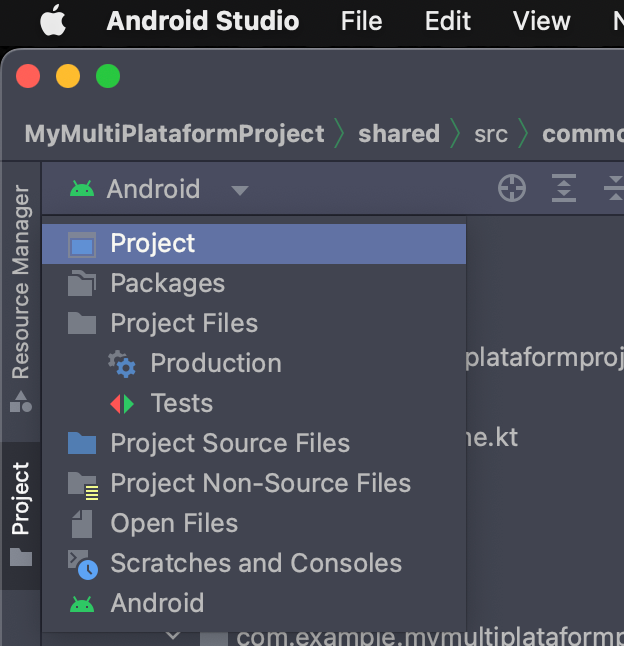This screenshot has width=624, height=646.
Task: Click the shared breadcrumb in navigation bar
Action: point(399,134)
